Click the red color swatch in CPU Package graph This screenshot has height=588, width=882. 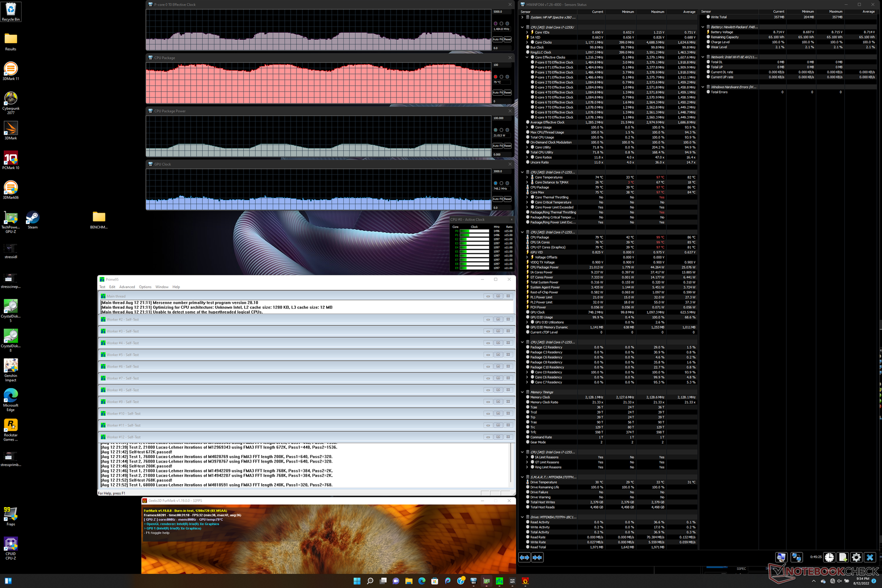coord(495,77)
